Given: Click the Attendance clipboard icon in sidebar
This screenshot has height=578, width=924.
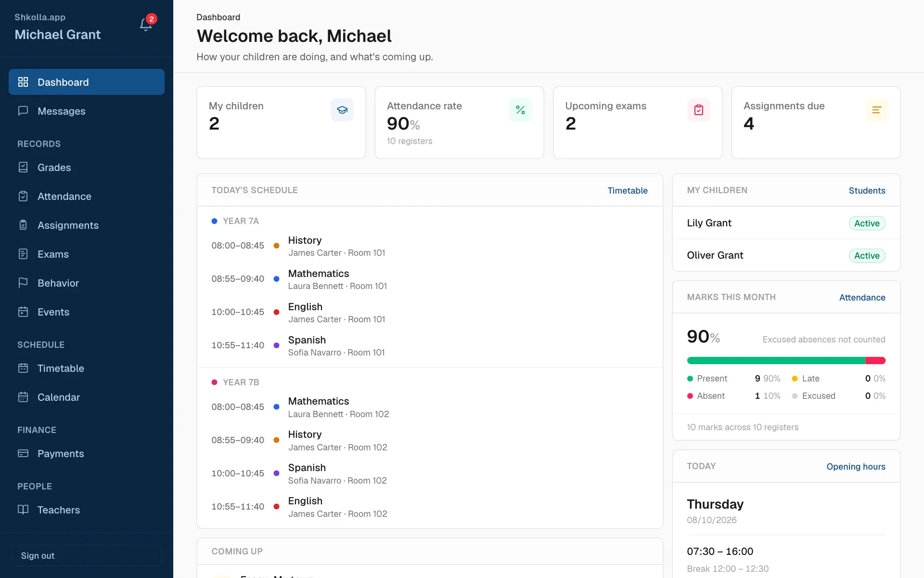Looking at the screenshot, I should pyautogui.click(x=23, y=196).
